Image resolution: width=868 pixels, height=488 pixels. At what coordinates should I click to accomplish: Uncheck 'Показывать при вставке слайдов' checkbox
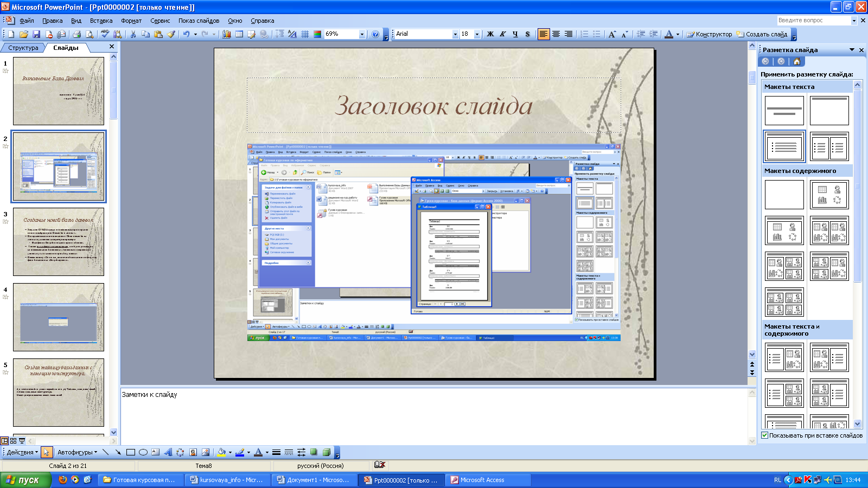[x=765, y=435]
